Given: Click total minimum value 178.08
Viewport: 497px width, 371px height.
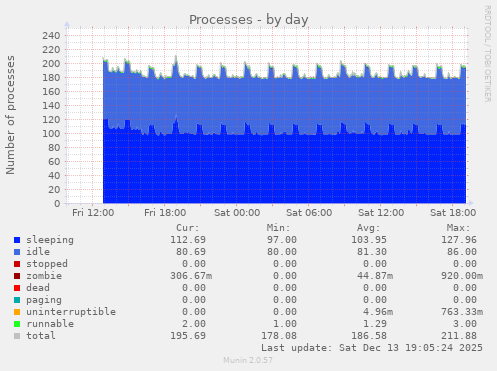Looking at the screenshot, I should (279, 336).
